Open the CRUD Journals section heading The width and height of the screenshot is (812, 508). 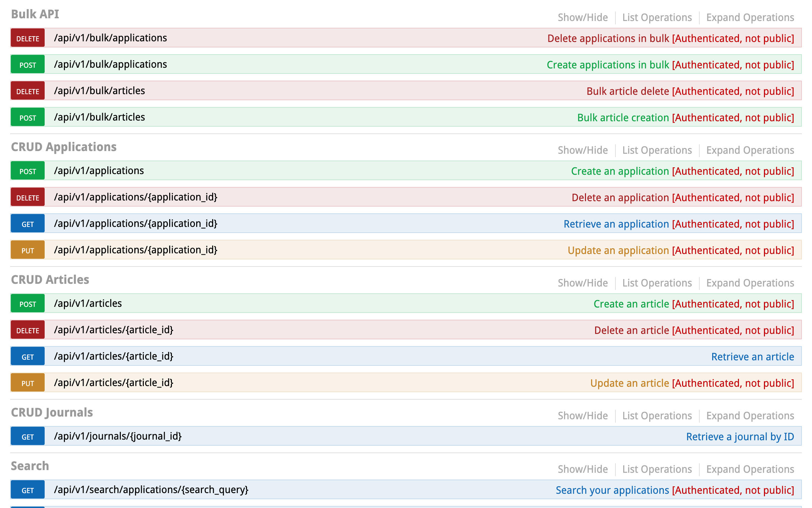click(52, 412)
